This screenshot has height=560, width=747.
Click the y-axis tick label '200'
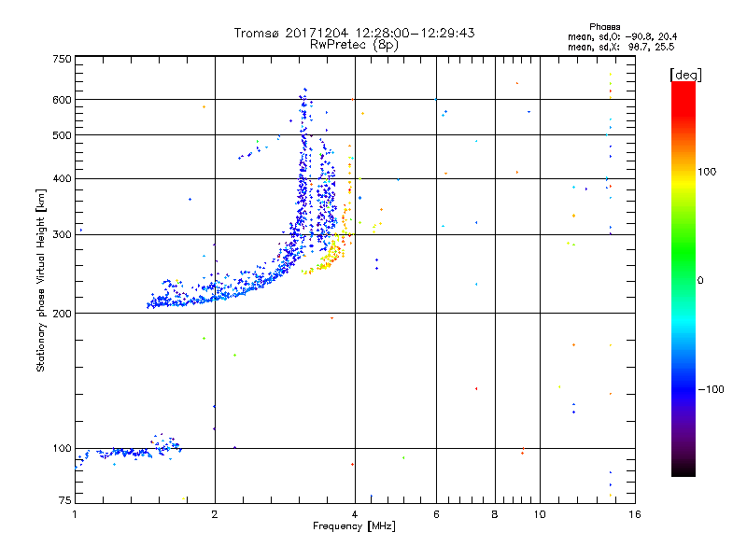click(62, 314)
